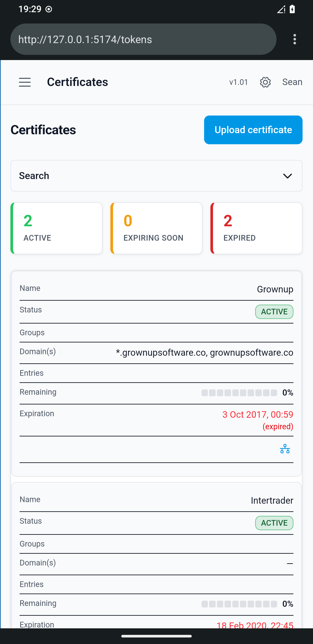This screenshot has height=644, width=313.
Task: Click the Certificates title in the header bar
Action: tap(77, 82)
